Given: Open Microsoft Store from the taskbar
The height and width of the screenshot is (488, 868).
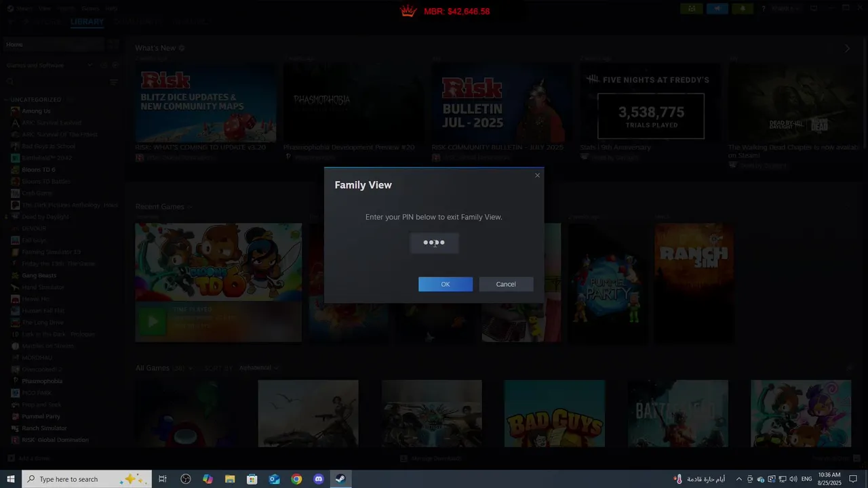Looking at the screenshot, I should point(252,479).
